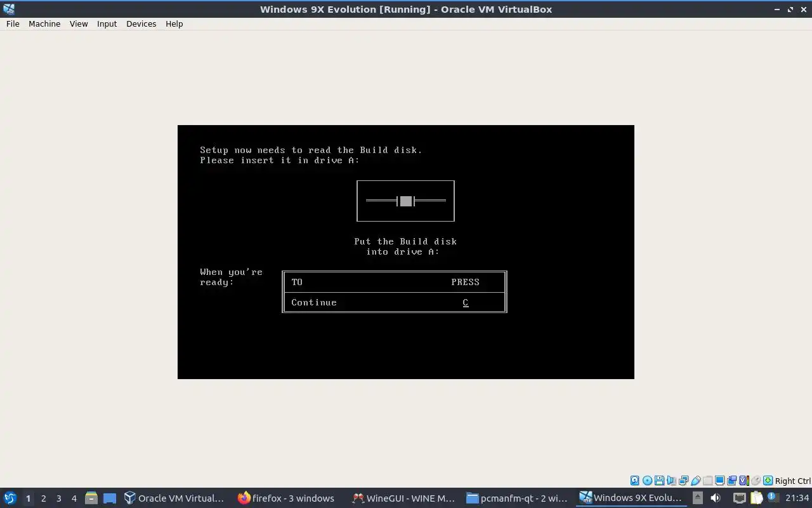Click the shared folders indicator icon
The image size is (812, 508).
point(707,481)
